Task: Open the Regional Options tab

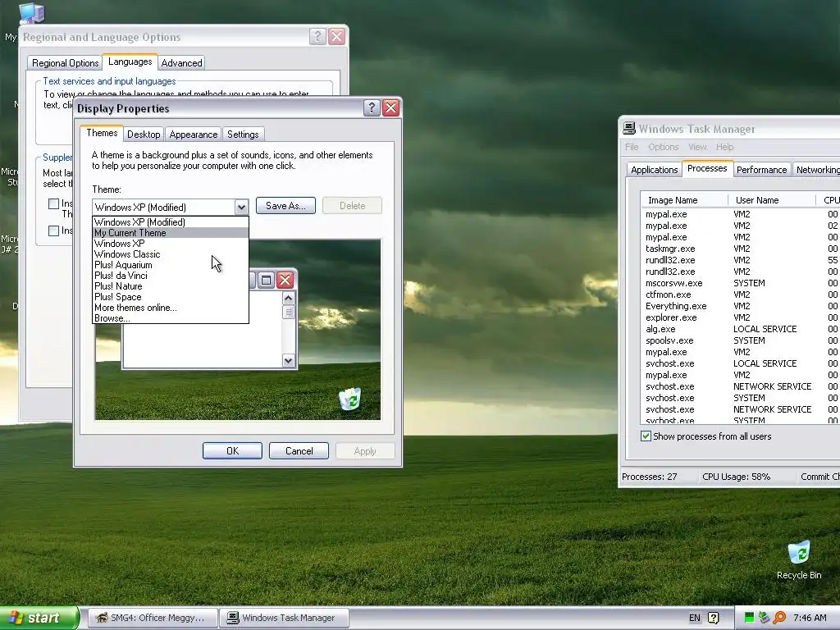Action: pyautogui.click(x=66, y=62)
